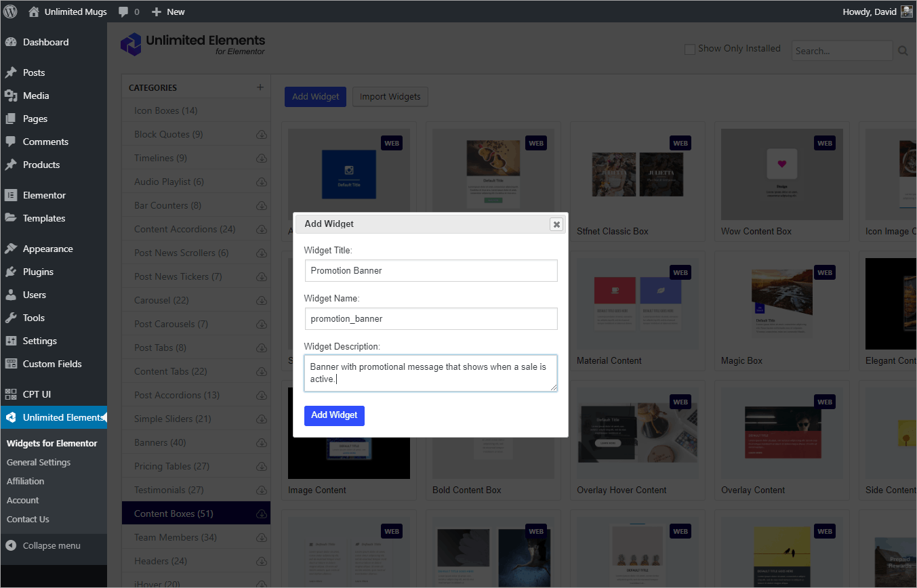Click the WordPress logo icon
This screenshot has width=917, height=588.
(11, 12)
